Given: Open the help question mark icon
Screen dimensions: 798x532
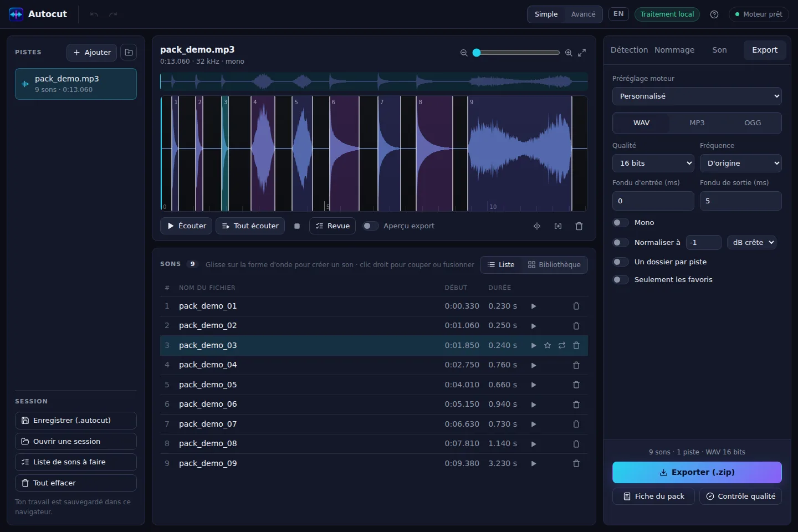Looking at the screenshot, I should (x=714, y=14).
